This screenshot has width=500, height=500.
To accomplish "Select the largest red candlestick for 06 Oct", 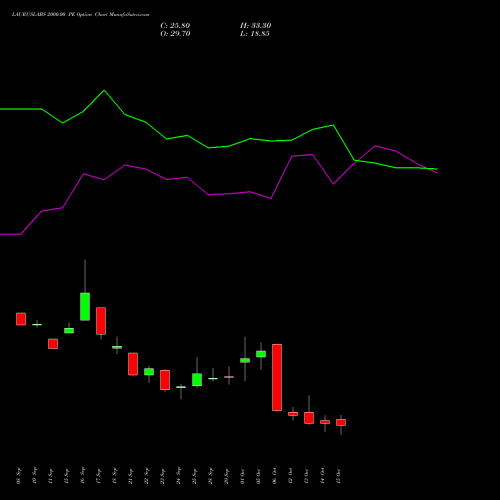I will pos(277,377).
